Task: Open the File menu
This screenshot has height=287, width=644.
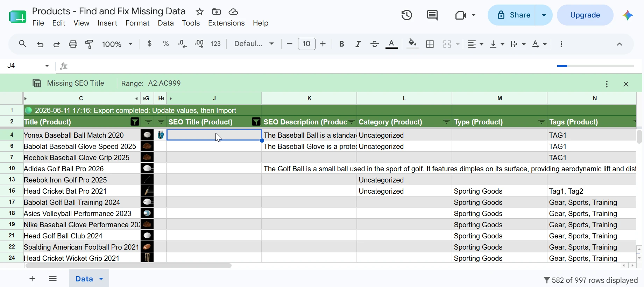Action: coord(38,23)
